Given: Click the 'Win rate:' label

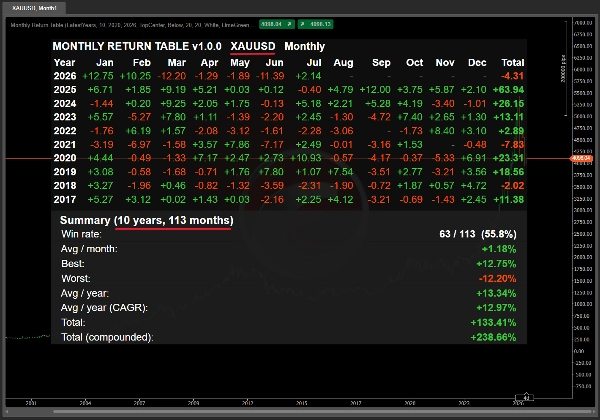Looking at the screenshot, I should pyautogui.click(x=81, y=234).
